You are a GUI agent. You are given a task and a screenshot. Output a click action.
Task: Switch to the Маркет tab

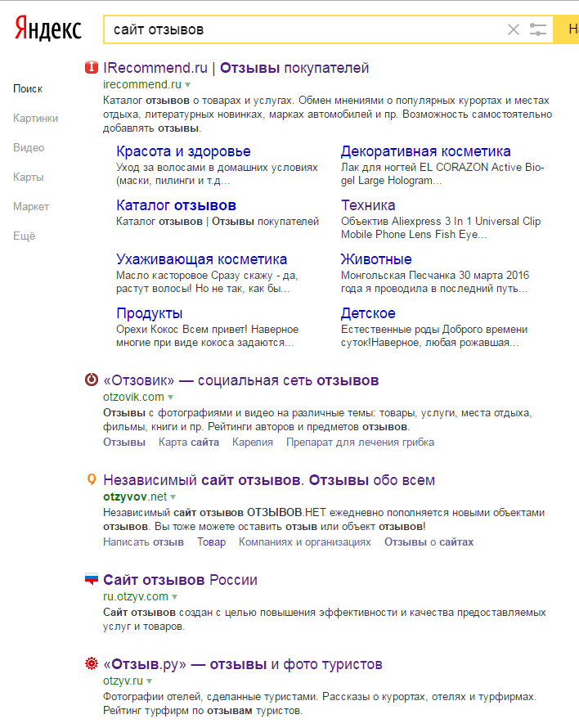pos(31,207)
